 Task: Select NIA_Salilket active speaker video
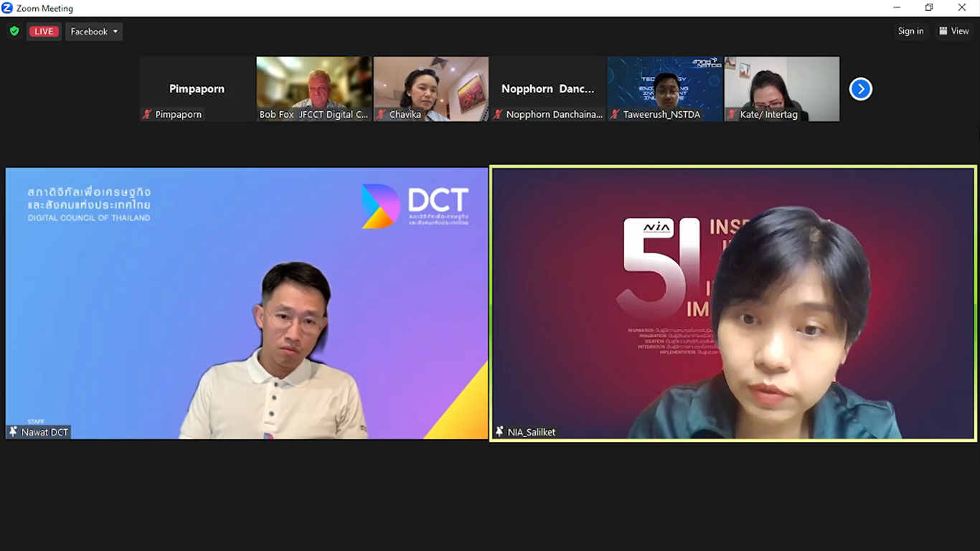coord(732,303)
